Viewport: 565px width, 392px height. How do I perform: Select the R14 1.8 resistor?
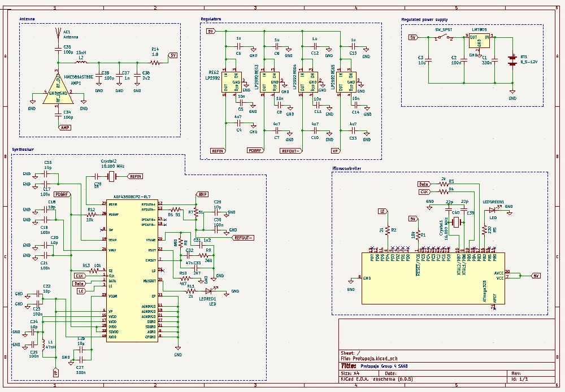155,62
